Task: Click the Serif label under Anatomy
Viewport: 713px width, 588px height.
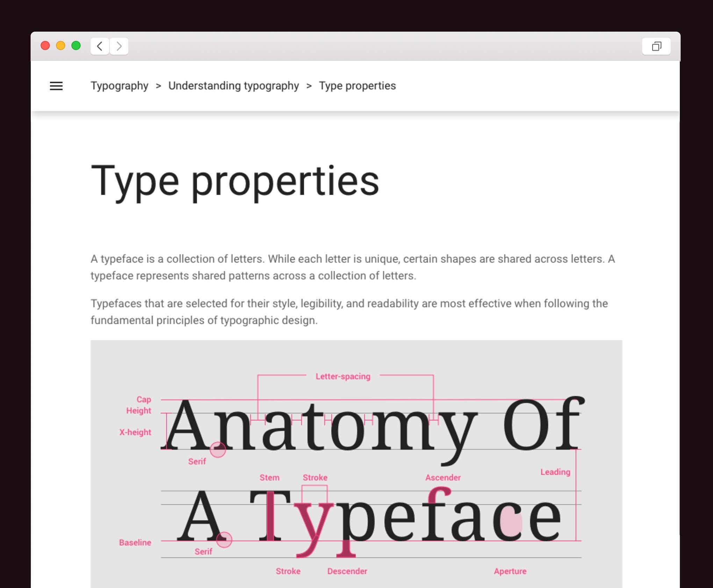Action: (197, 462)
